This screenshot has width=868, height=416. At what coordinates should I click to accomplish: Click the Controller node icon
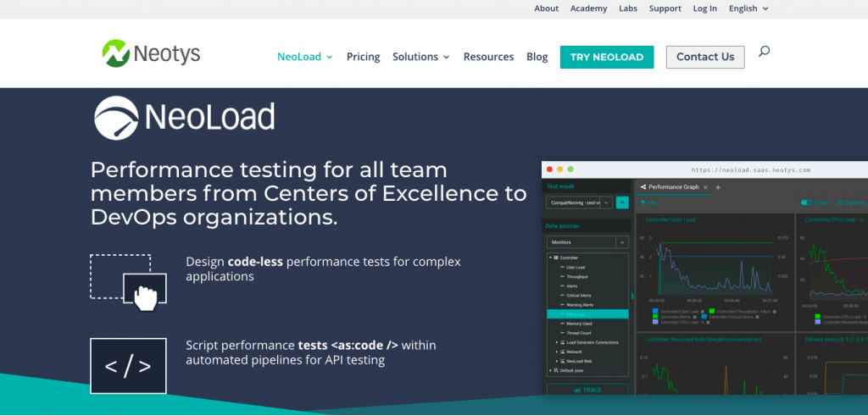point(556,258)
